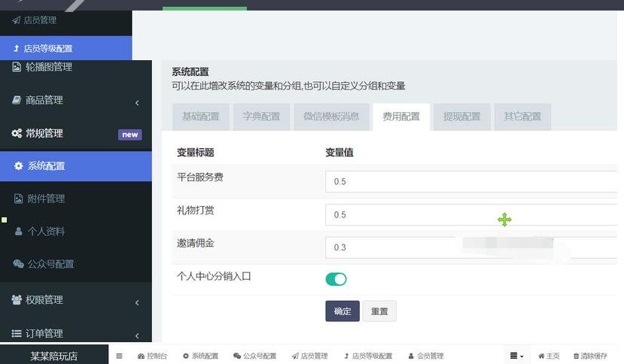Open the list-style dropdown in bottom bar

click(516, 356)
